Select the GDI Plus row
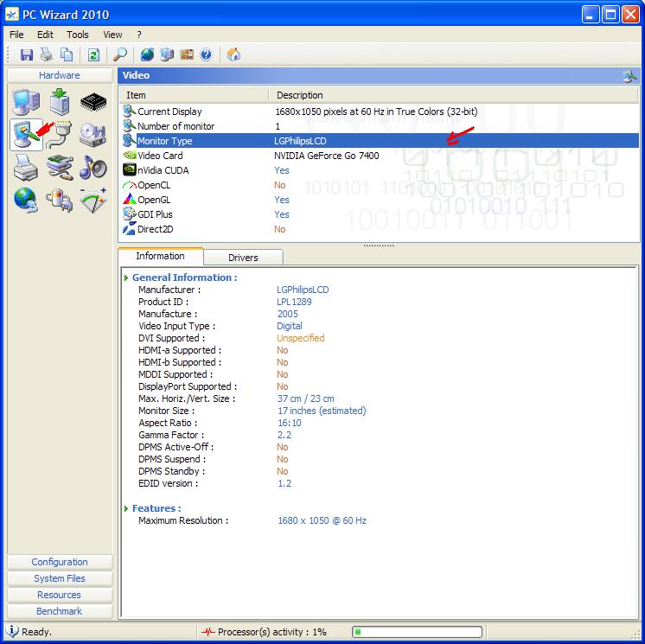Screen dimensions: 645x644 pyautogui.click(x=380, y=214)
